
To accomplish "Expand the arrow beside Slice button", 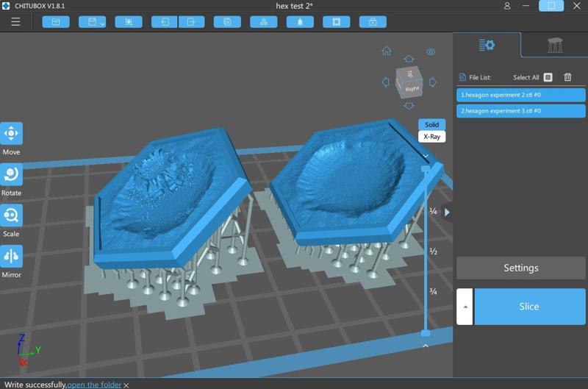I will click(465, 307).
